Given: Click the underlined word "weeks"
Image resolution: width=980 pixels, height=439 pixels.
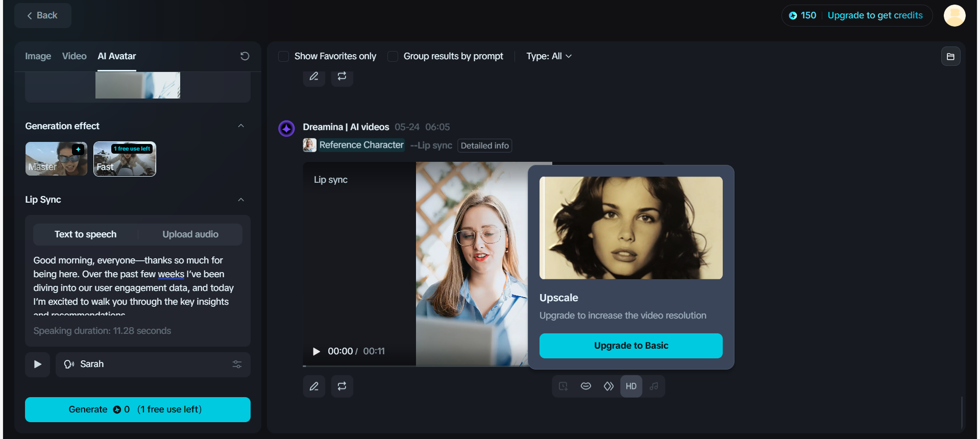Looking at the screenshot, I should tap(171, 275).
